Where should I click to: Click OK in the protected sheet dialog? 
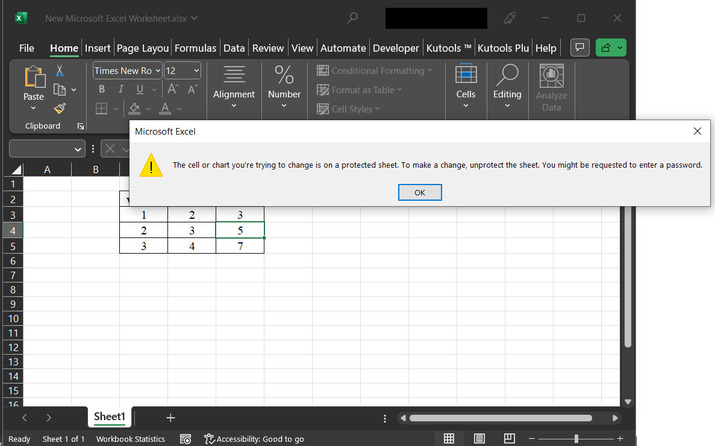click(420, 192)
